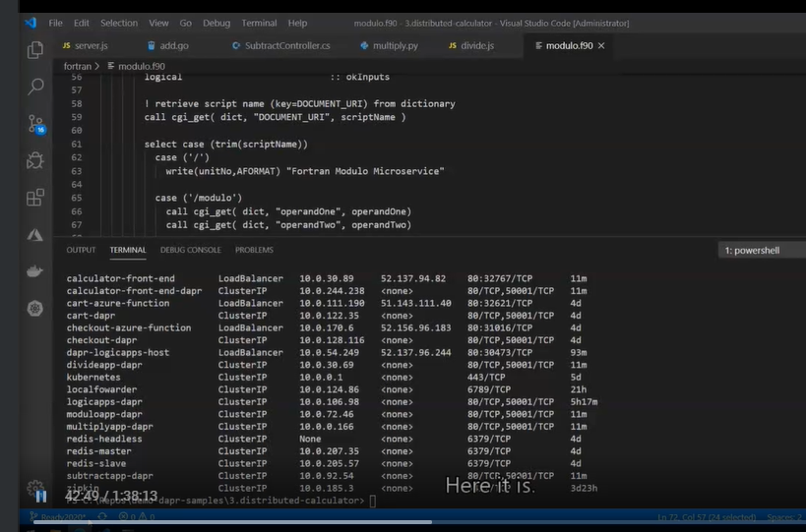806x532 pixels.
Task: Click the Spaces indentation status entry
Action: pyautogui.click(x=785, y=517)
